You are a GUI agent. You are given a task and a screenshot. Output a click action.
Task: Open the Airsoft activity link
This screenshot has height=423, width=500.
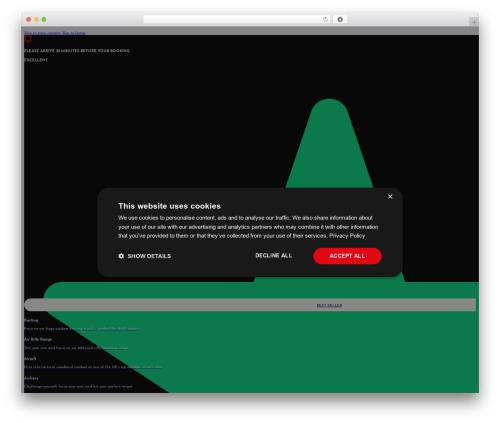click(x=30, y=359)
